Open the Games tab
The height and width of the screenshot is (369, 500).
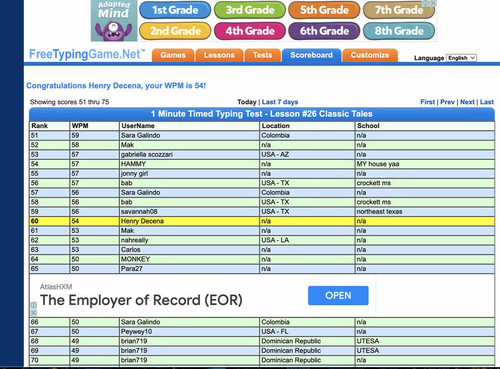(173, 55)
